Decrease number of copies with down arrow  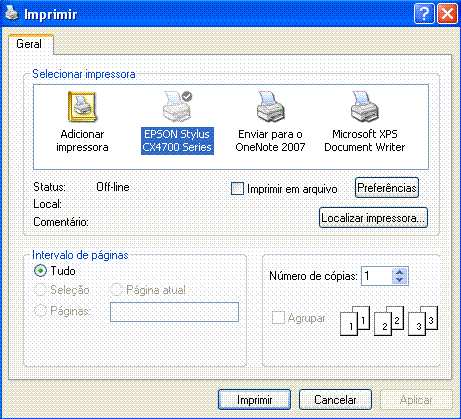[x=400, y=280]
